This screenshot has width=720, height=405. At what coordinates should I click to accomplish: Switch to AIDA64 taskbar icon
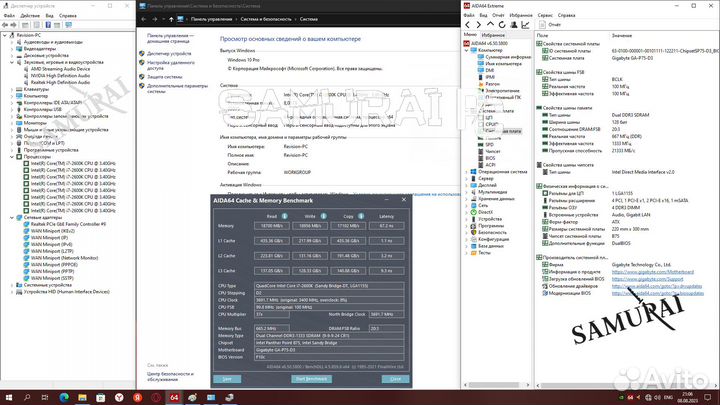[174, 397]
